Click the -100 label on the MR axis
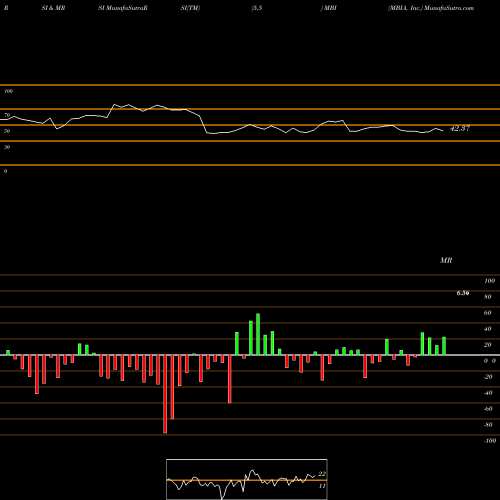500x500 pixels. (490, 441)
